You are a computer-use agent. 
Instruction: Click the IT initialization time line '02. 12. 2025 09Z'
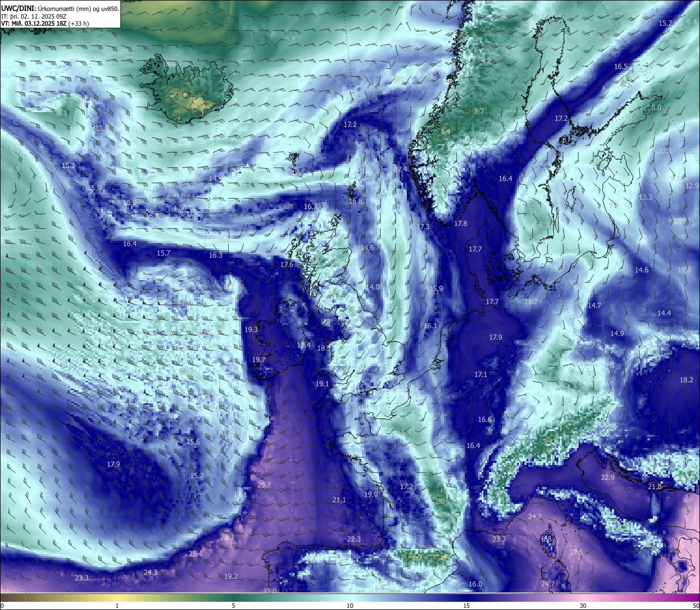tap(44, 16)
